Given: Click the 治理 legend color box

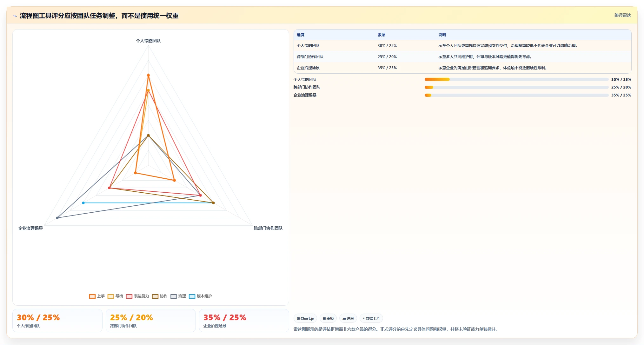Looking at the screenshot, I should click(174, 296).
